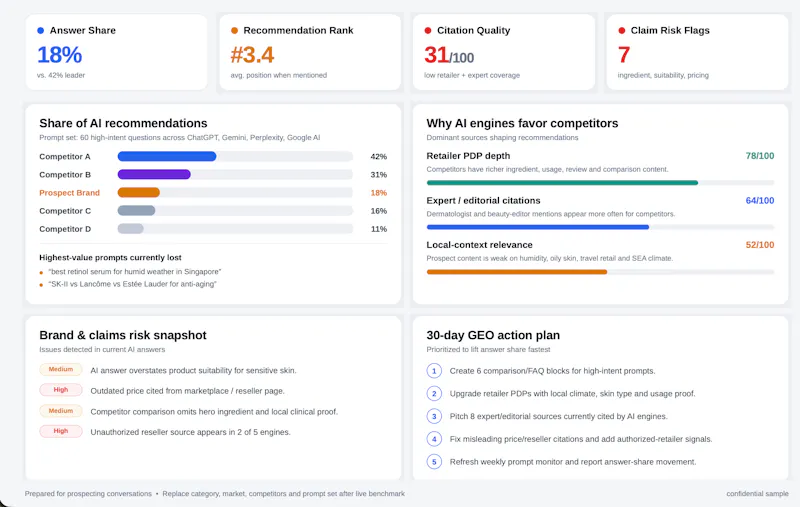Select step 4 fix misleading price citations

[x=581, y=439]
